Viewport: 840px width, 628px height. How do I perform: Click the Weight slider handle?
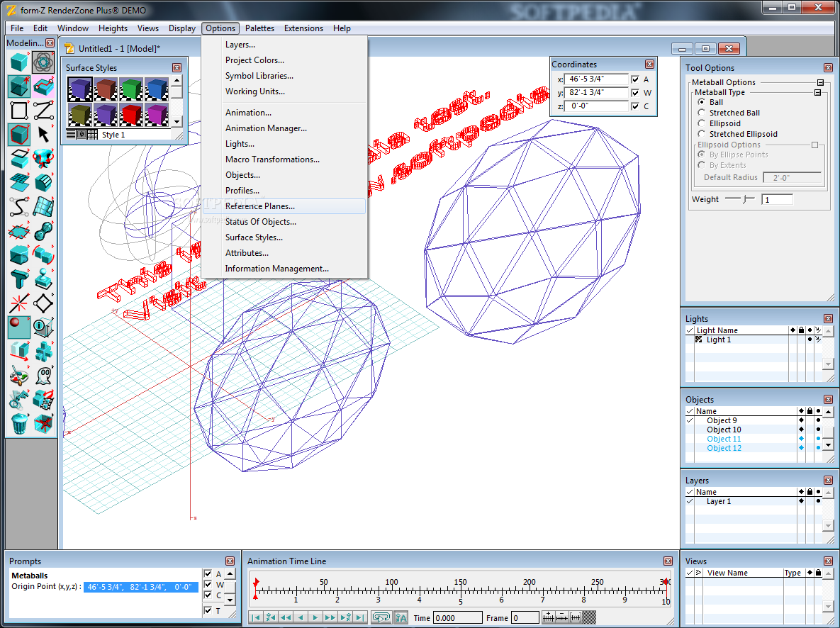746,199
